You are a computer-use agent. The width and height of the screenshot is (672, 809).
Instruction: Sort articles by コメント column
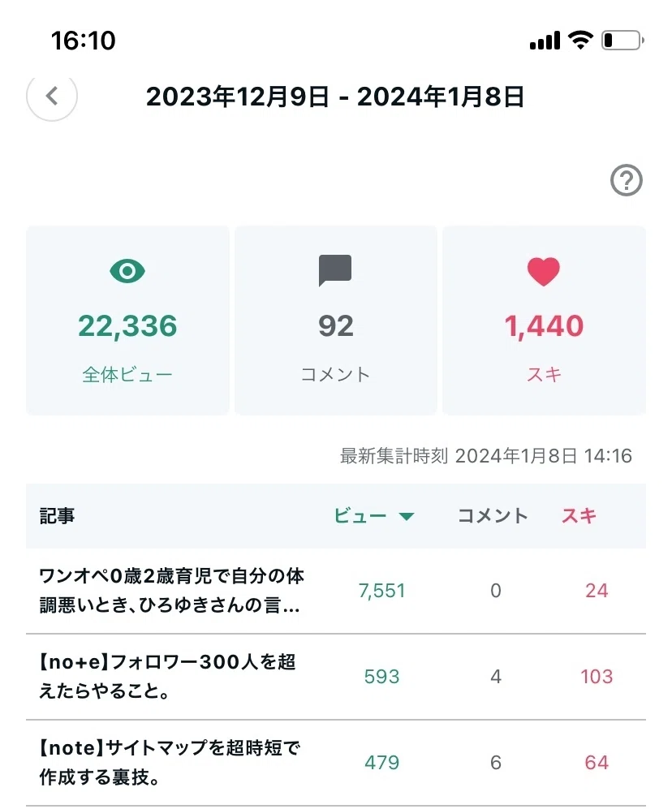[493, 515]
